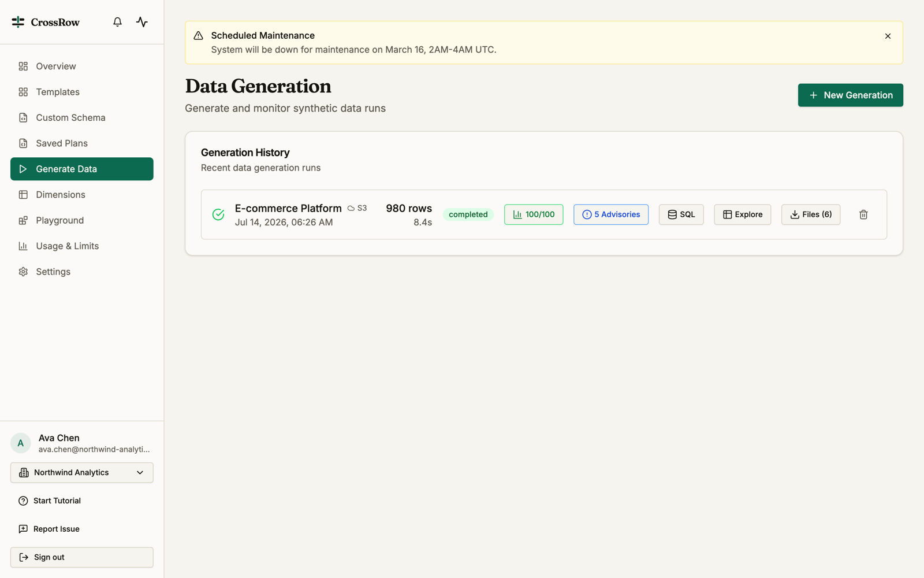This screenshot has width=924, height=578.
Task: Sign out of the account
Action: (x=82, y=557)
